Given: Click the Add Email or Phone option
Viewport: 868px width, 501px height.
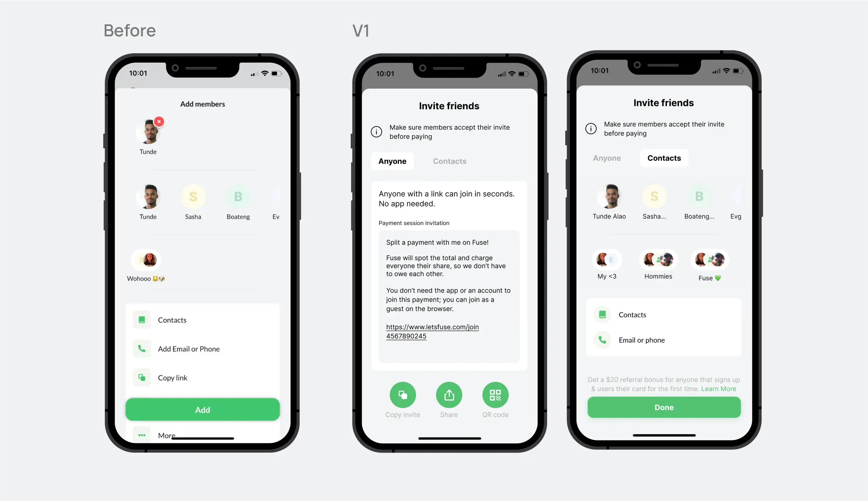Looking at the screenshot, I should point(188,348).
